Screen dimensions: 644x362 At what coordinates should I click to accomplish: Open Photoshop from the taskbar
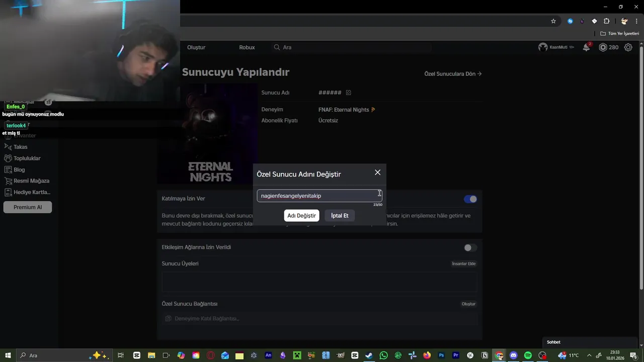(x=442, y=355)
